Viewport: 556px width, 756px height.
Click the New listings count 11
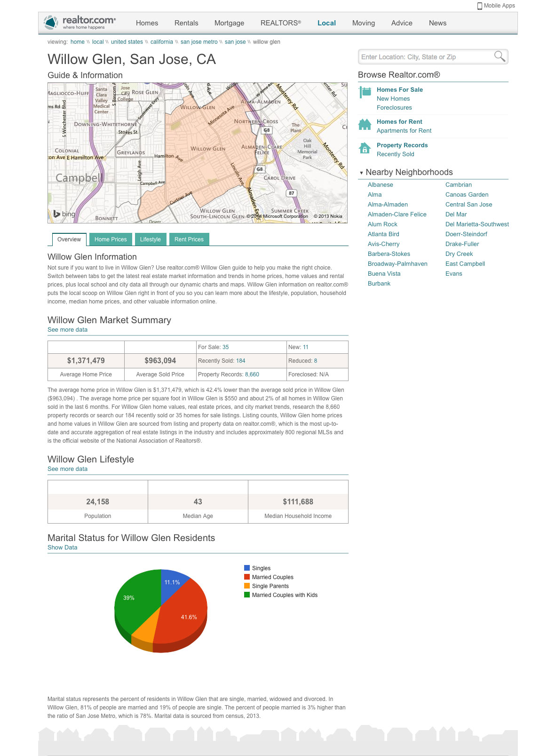click(x=306, y=347)
